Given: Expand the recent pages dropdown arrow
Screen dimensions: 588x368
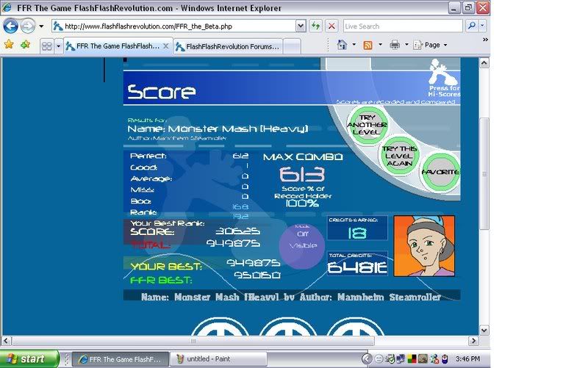Looking at the screenshot, I should pos(41,26).
